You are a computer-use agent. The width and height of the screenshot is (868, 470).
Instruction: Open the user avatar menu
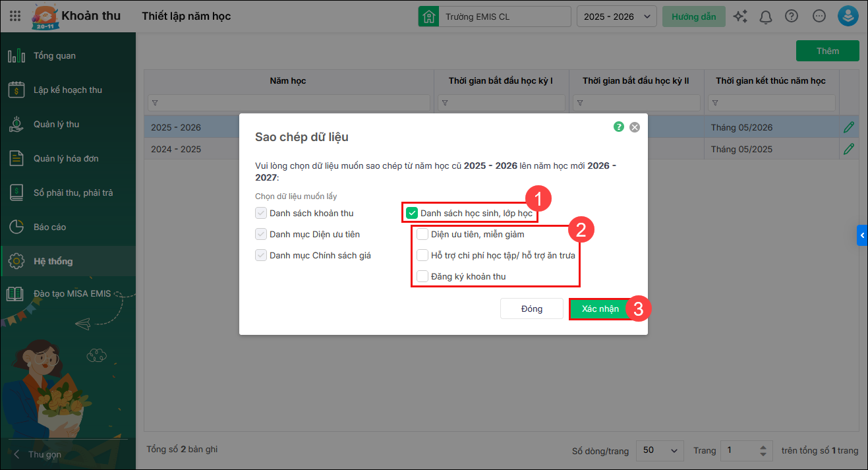pos(848,16)
